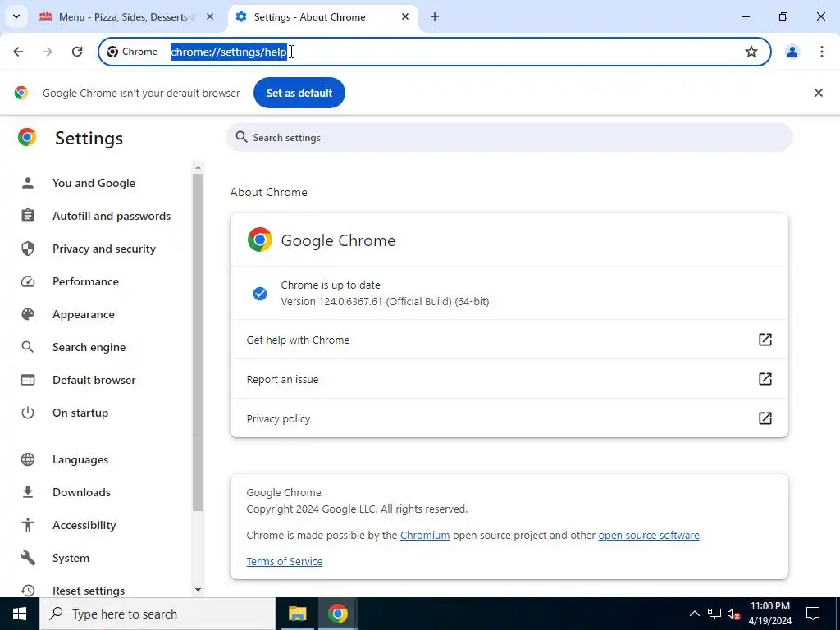This screenshot has width=840, height=630.
Task: Open Report an issue row
Action: point(509,379)
